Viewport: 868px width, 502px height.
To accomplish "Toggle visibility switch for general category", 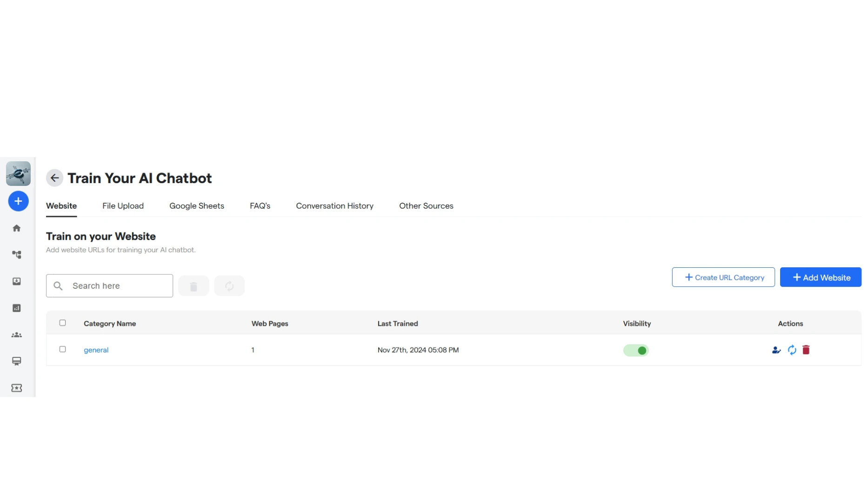I will point(636,350).
